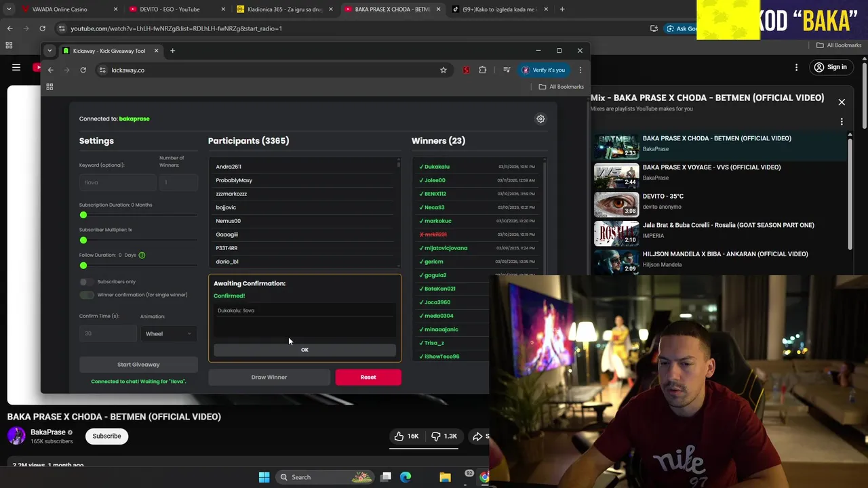The image size is (868, 488).
Task: Launch Microsoft Edge from taskbar
Action: 406,477
